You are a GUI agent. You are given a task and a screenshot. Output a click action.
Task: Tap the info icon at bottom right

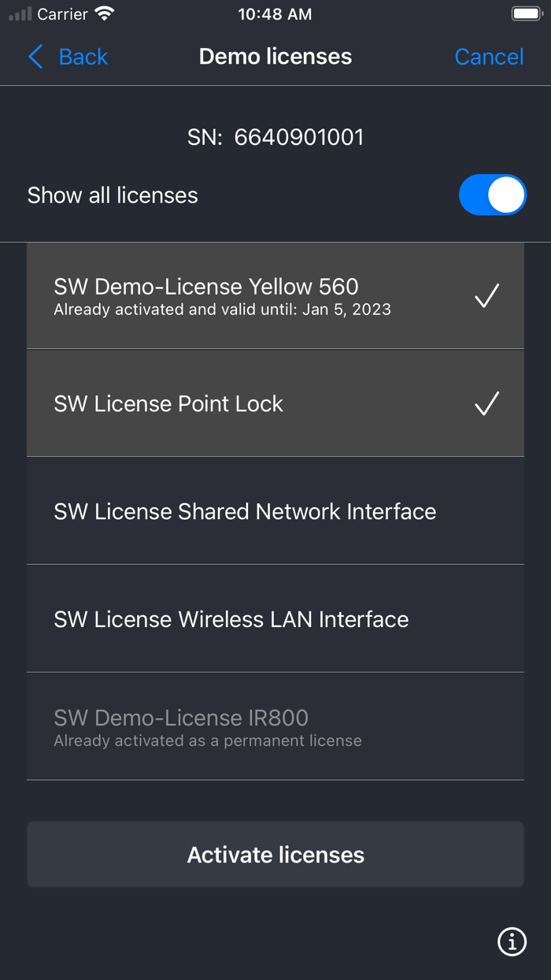[512, 941]
